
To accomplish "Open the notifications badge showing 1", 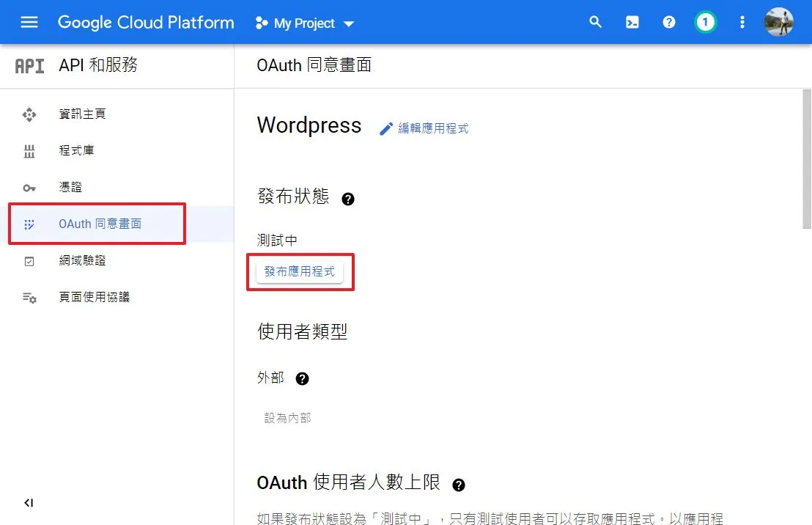I will (x=705, y=22).
